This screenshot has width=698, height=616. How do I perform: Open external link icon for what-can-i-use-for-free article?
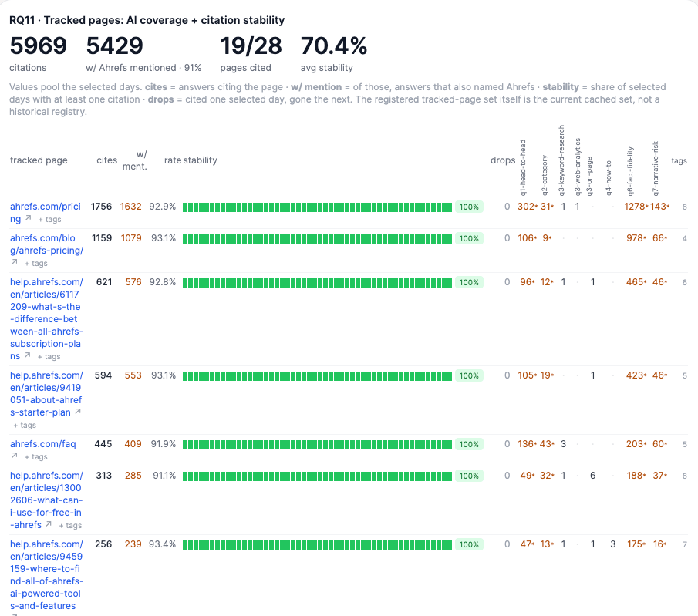click(x=49, y=524)
